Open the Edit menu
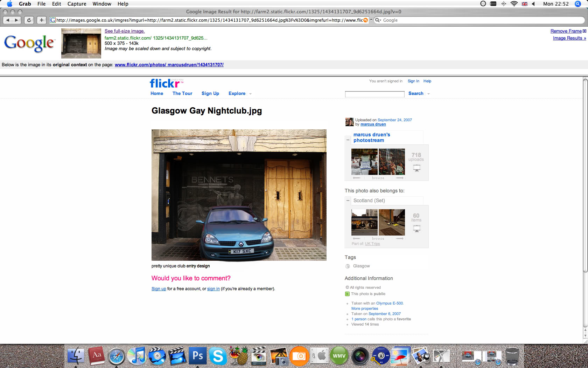 56,4
